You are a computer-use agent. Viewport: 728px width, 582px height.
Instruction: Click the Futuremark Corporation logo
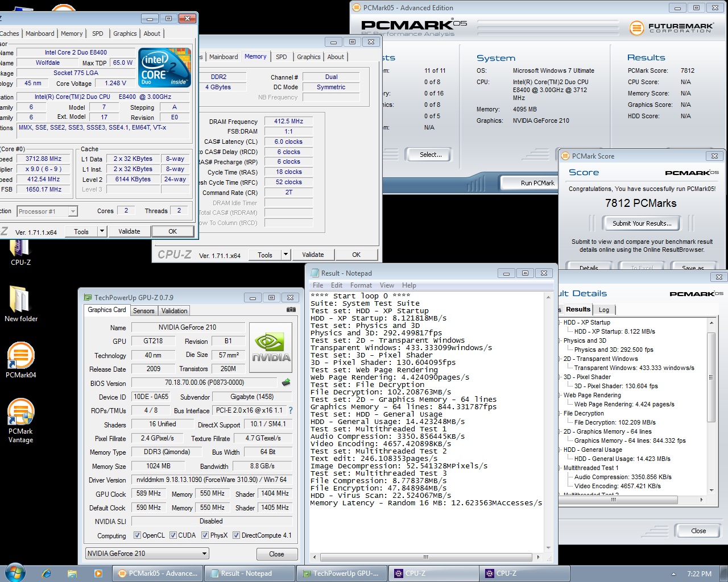[672, 27]
